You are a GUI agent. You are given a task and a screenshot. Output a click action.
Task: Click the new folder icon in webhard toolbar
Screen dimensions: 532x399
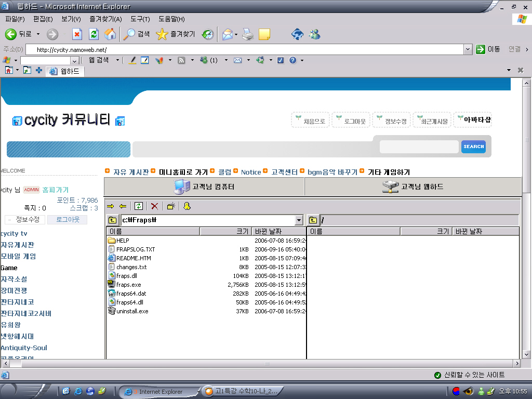(x=171, y=206)
